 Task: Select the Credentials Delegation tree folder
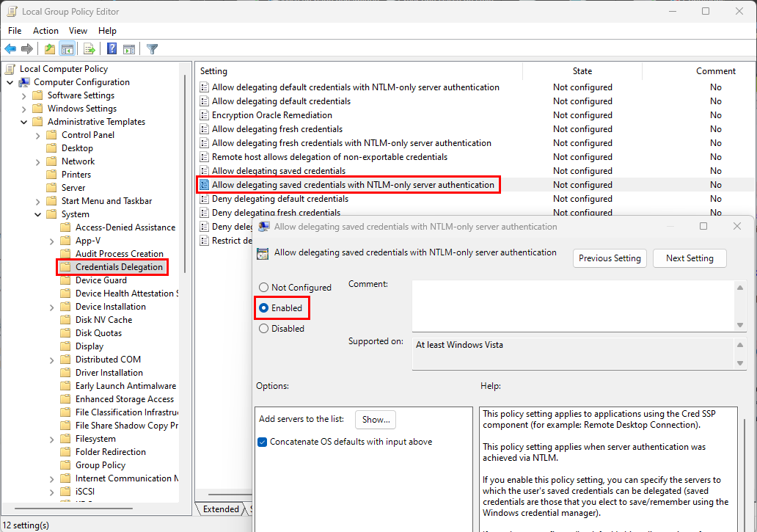[119, 267]
